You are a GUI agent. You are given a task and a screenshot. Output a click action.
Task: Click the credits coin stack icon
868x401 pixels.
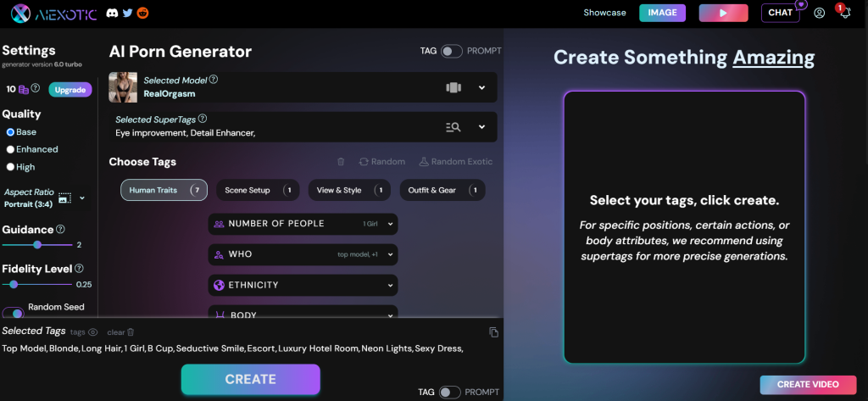pyautogui.click(x=23, y=89)
